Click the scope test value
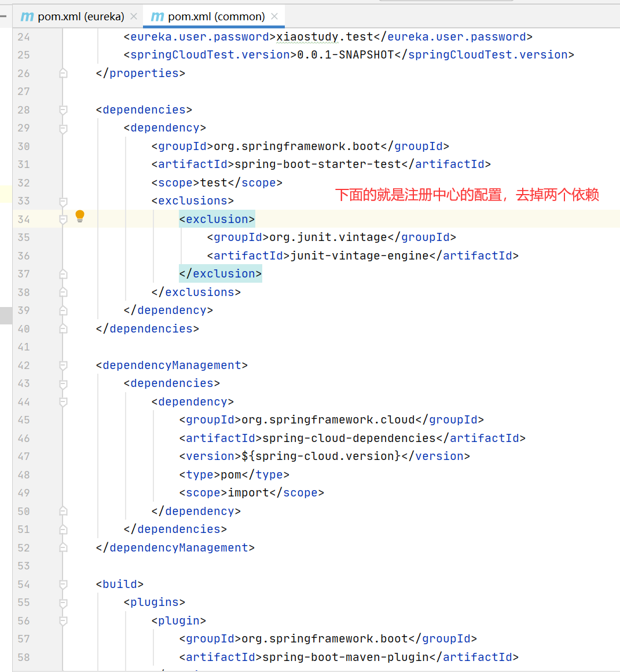Screen dimensions: 620x672 (214, 183)
